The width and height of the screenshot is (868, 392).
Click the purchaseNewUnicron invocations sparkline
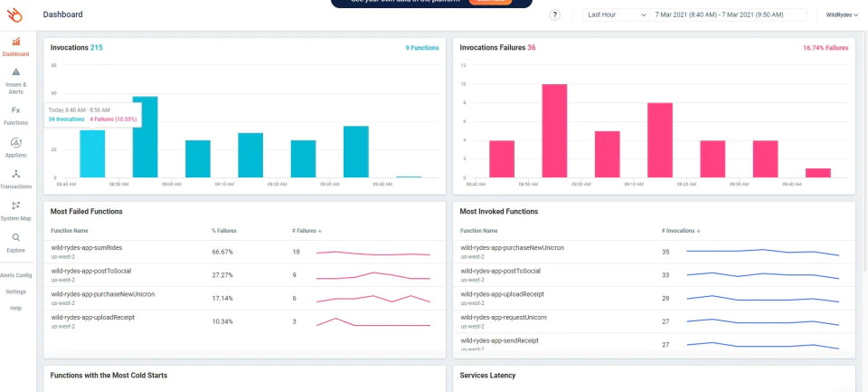(763, 253)
